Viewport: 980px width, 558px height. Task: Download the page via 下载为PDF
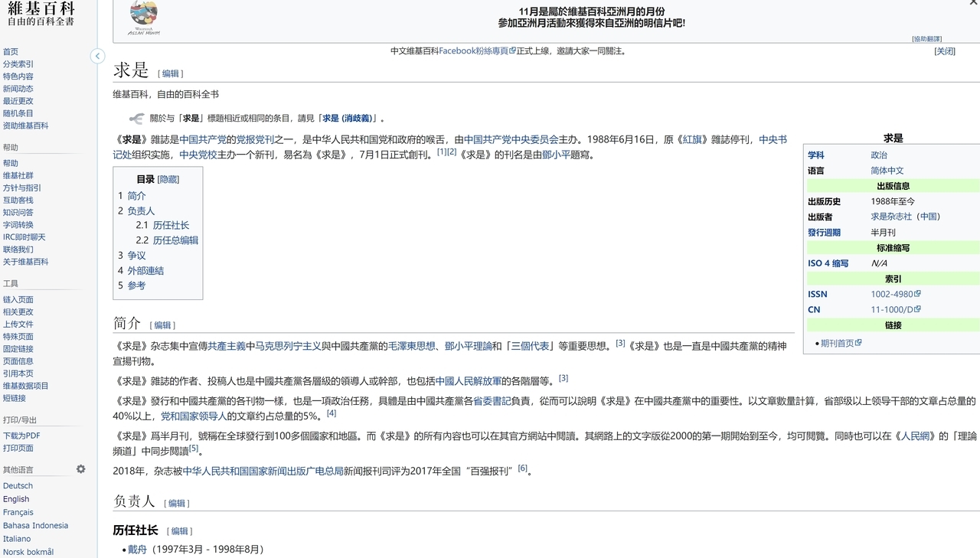(x=21, y=436)
